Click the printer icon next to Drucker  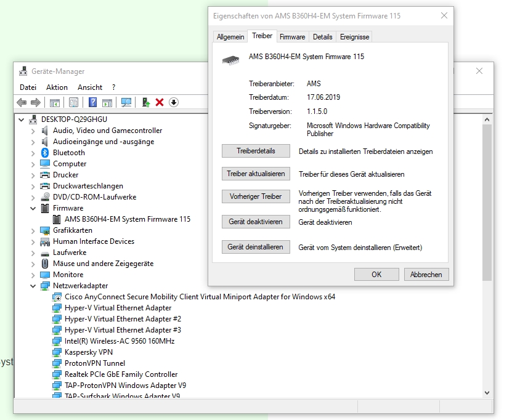(45, 175)
